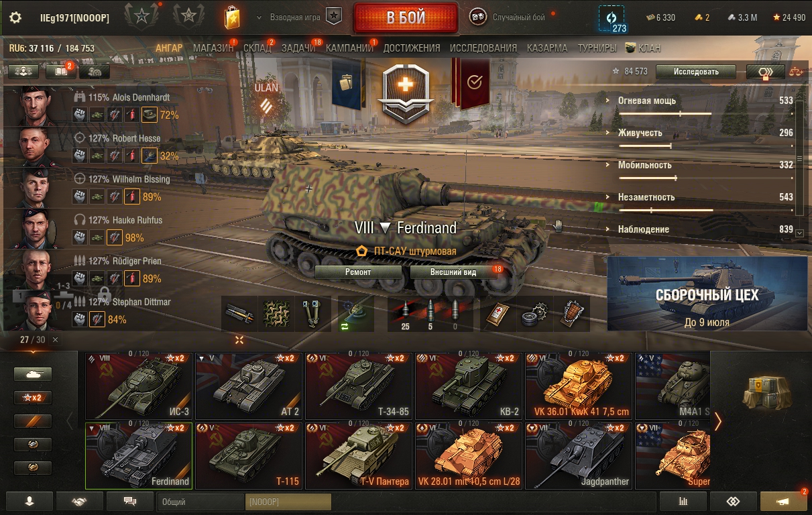Screen dimensions: 812x515
Task: Open the settings gear menu
Action: pos(15,17)
